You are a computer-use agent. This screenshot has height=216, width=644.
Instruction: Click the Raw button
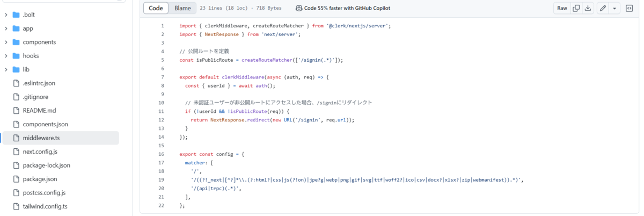pyautogui.click(x=562, y=8)
